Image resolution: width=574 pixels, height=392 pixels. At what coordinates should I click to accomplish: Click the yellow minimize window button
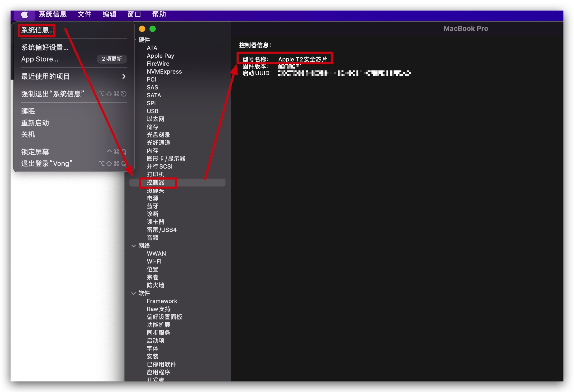[142, 29]
